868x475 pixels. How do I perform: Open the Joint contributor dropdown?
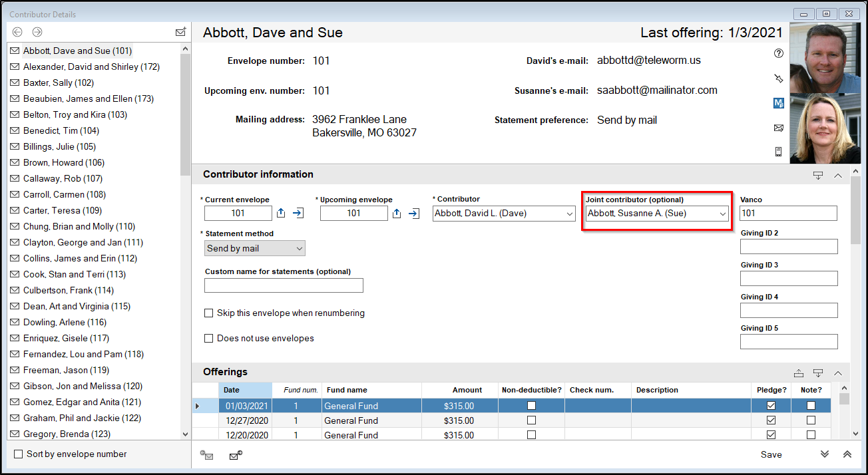(x=656, y=214)
